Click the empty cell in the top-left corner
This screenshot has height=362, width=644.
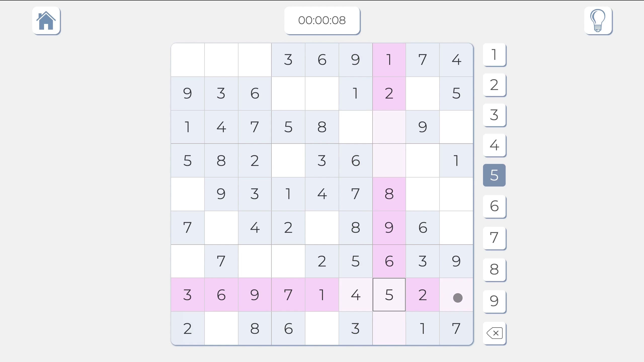click(188, 60)
